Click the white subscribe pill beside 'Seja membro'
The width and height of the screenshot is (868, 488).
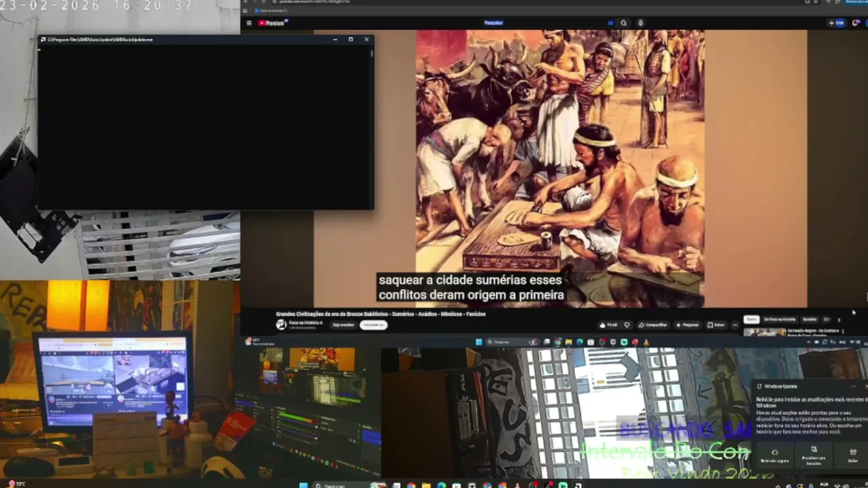click(x=373, y=325)
